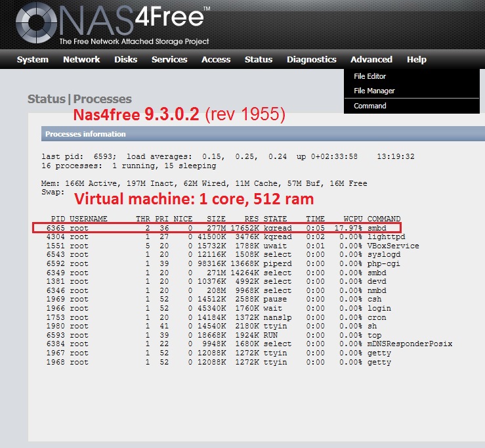
Task: Choose File Editor from Advanced dropdown
Action: 369,76
